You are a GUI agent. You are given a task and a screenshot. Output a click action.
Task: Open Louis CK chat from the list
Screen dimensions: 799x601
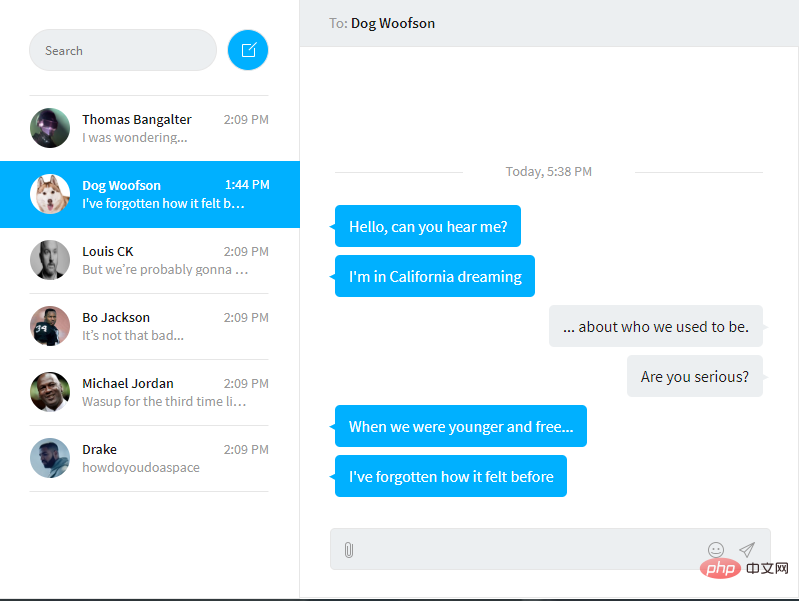pyautogui.click(x=149, y=260)
